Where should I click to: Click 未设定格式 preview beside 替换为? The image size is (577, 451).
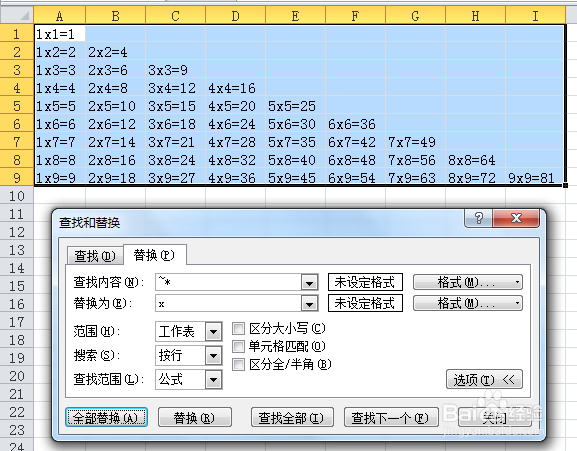tap(365, 303)
